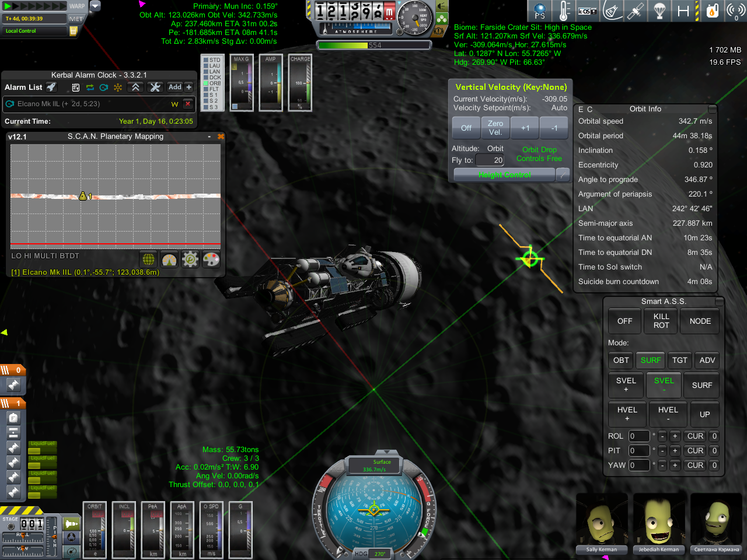
Task: Turn Smart A.S.S. OFF
Action: pyautogui.click(x=624, y=321)
